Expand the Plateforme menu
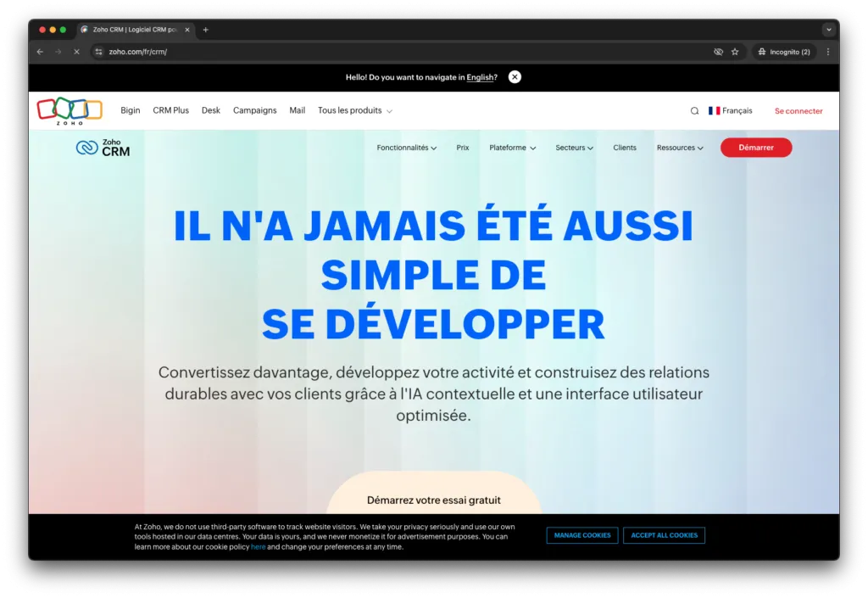 pos(512,147)
